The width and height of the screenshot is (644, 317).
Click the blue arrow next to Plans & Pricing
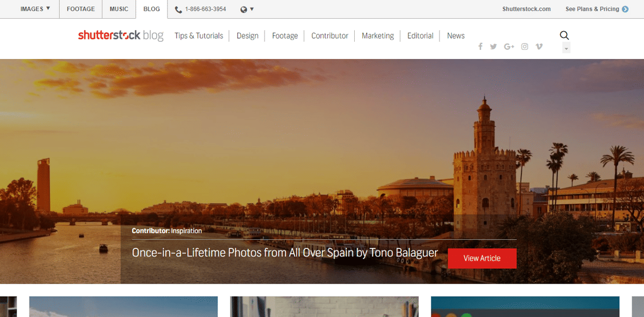625,9
